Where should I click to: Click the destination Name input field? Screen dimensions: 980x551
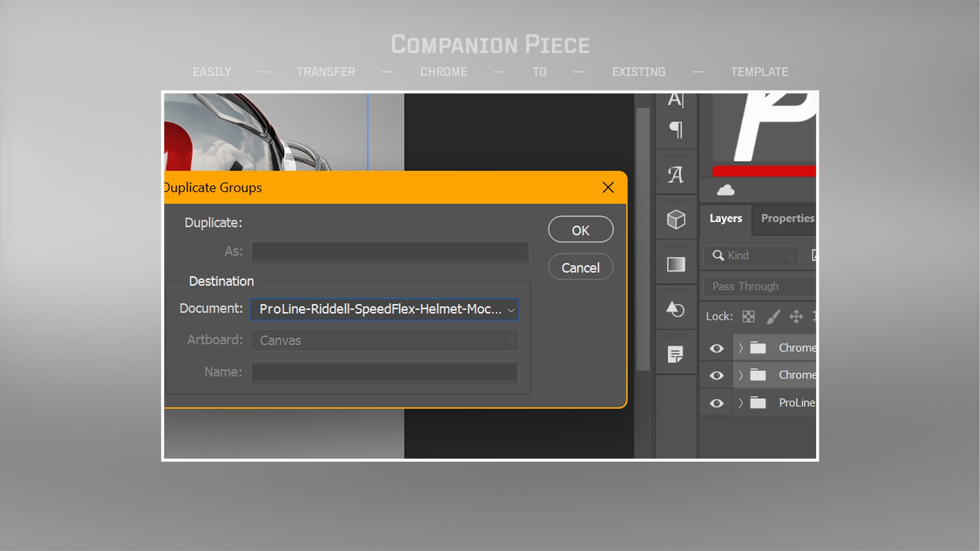385,372
